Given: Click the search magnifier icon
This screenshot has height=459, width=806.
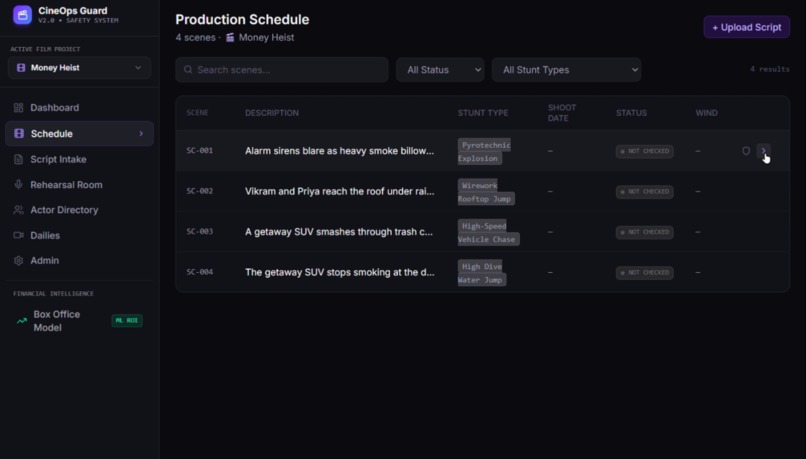Looking at the screenshot, I should click(x=188, y=69).
